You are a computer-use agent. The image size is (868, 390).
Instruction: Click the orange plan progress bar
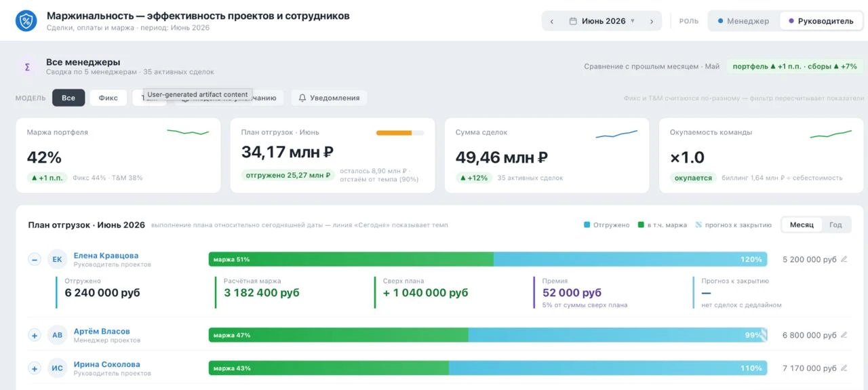pos(400,133)
